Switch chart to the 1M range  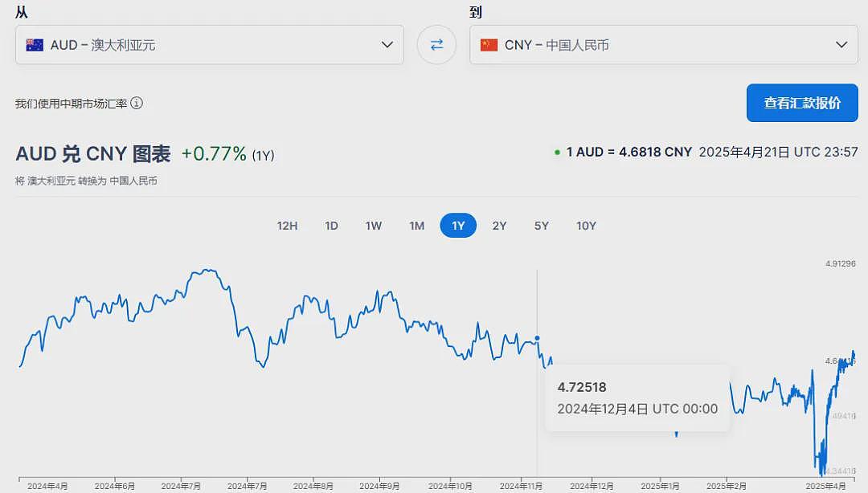417,226
